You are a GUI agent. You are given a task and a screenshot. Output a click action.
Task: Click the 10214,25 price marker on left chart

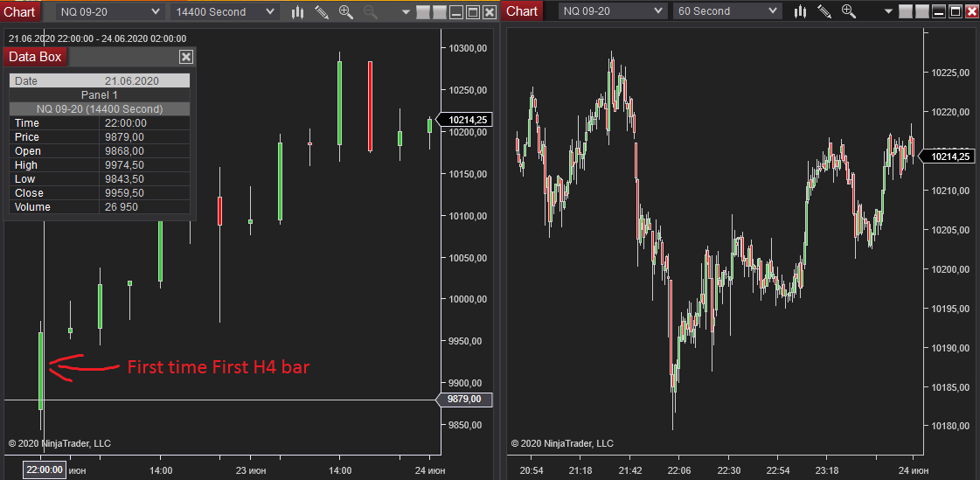point(463,120)
